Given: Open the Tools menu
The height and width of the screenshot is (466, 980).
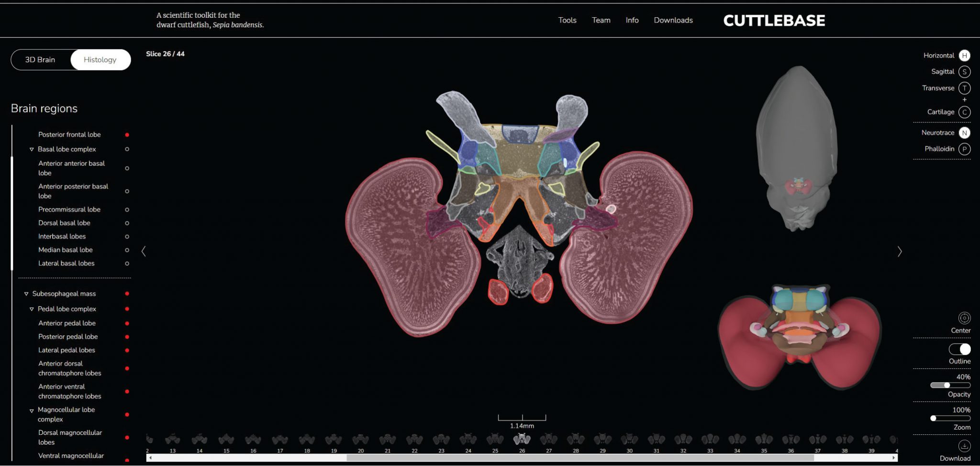Looking at the screenshot, I should pyautogui.click(x=567, y=20).
